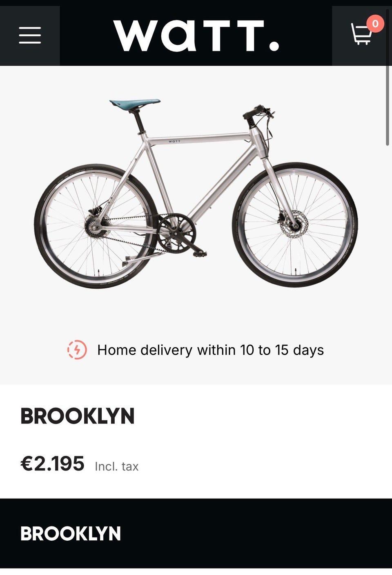The width and height of the screenshot is (392, 575).
Task: Click the cart item count badge
Action: (375, 24)
